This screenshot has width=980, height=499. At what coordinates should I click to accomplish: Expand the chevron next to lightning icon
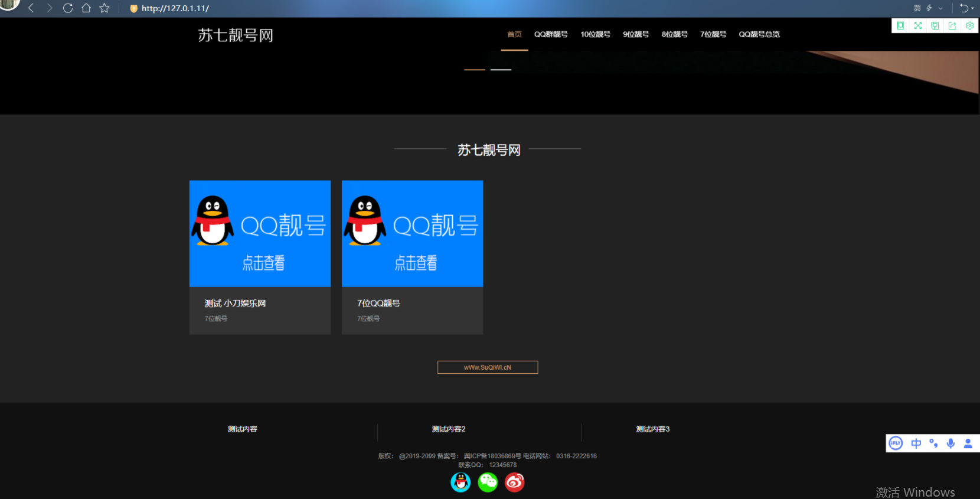pos(940,8)
